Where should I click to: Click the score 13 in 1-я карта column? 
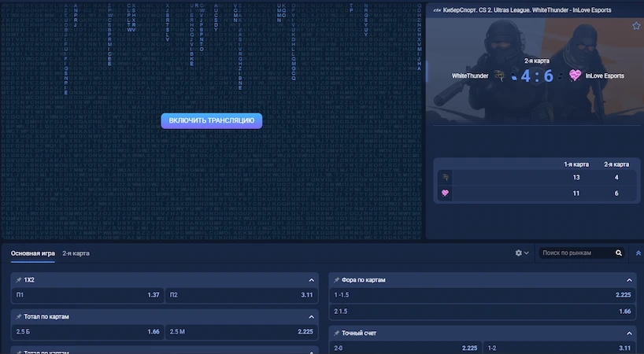(x=576, y=177)
